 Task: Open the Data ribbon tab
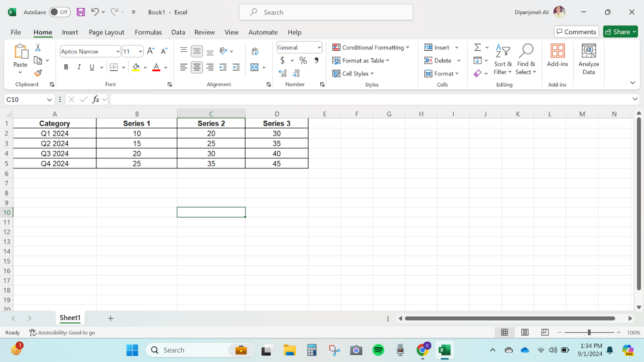coord(178,32)
